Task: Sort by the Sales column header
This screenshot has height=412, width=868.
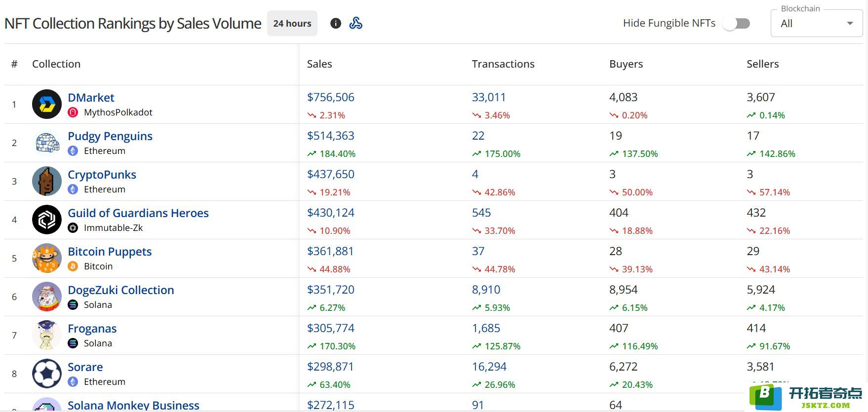Action: tap(319, 64)
